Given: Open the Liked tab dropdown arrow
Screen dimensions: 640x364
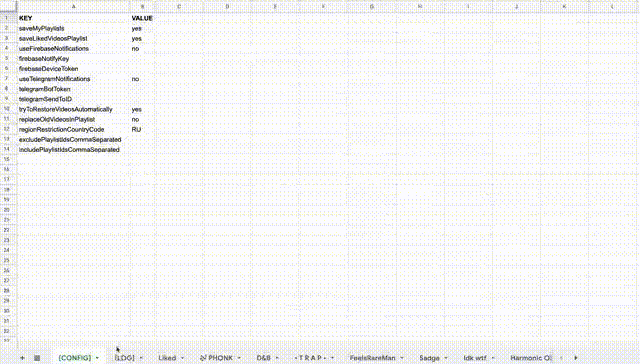Looking at the screenshot, I should coord(182,358).
